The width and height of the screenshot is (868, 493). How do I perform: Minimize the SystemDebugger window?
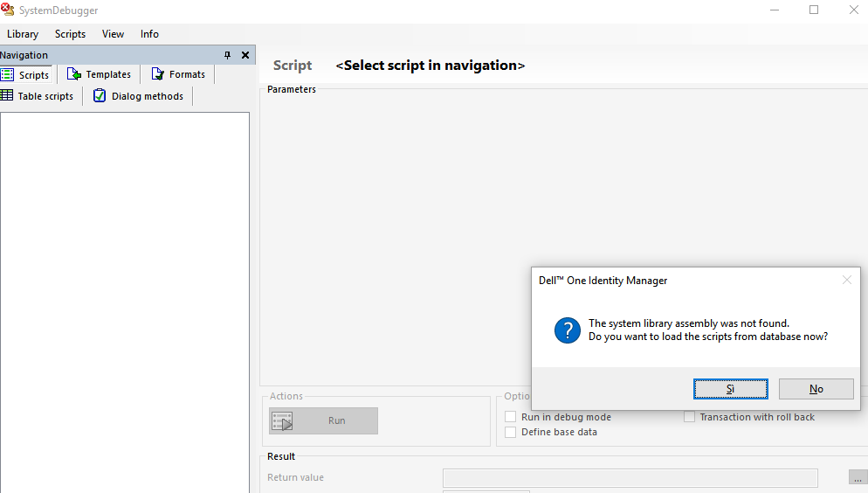pos(775,10)
